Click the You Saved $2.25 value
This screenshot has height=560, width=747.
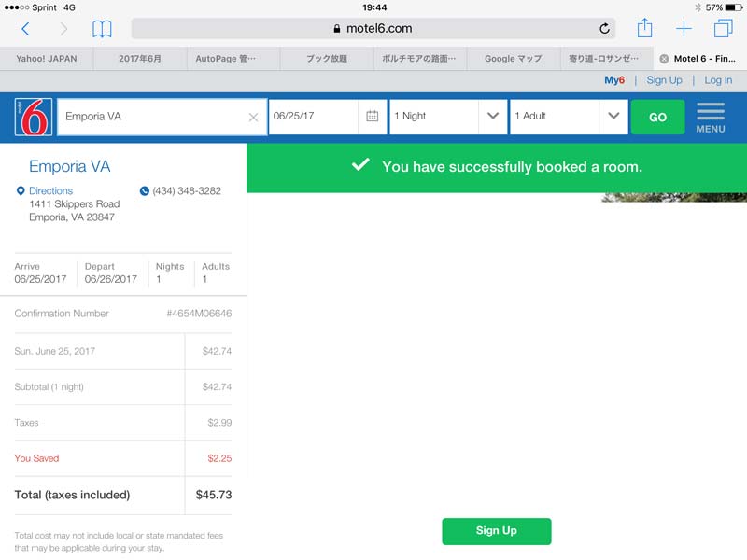[x=219, y=458]
